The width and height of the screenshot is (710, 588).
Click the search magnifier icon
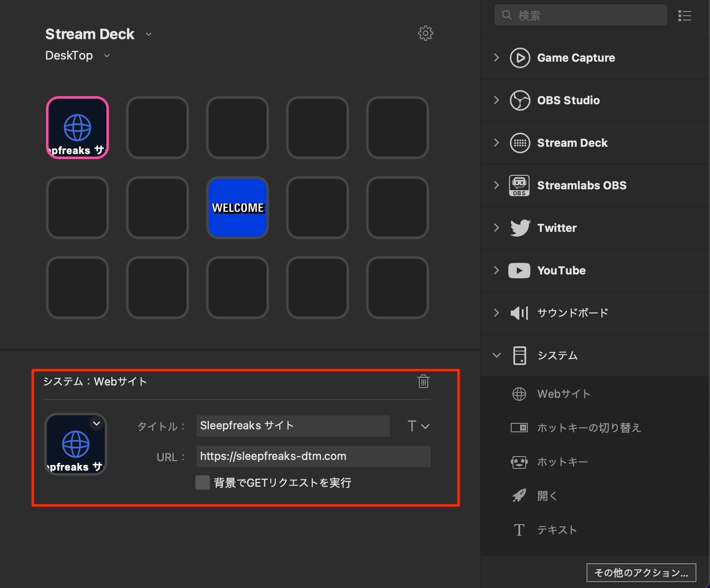click(x=507, y=15)
